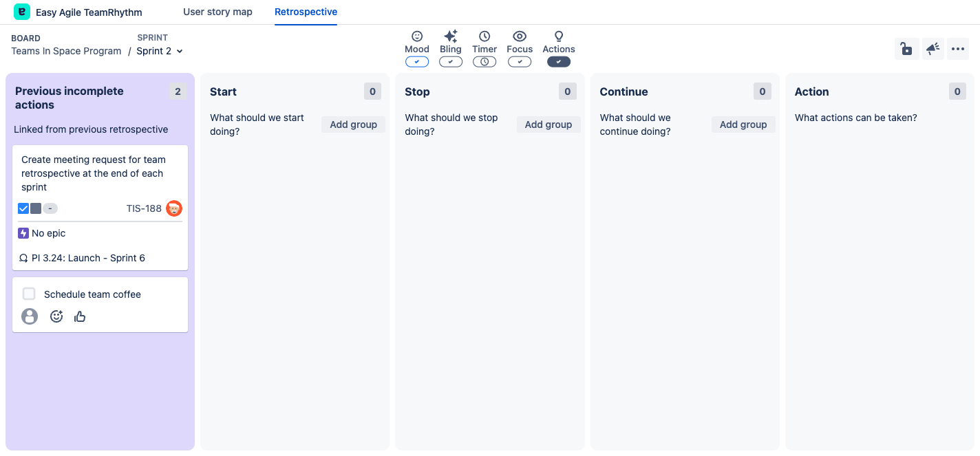Click the Easy Agile TeamRhythm logo icon

click(22, 12)
